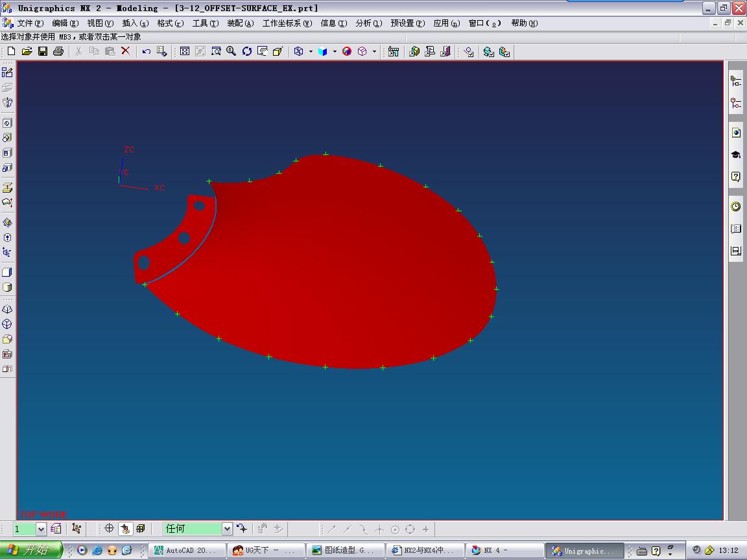Click the Class Selection crosshair icon
Screen dimensions: 747x560
(x=109, y=529)
